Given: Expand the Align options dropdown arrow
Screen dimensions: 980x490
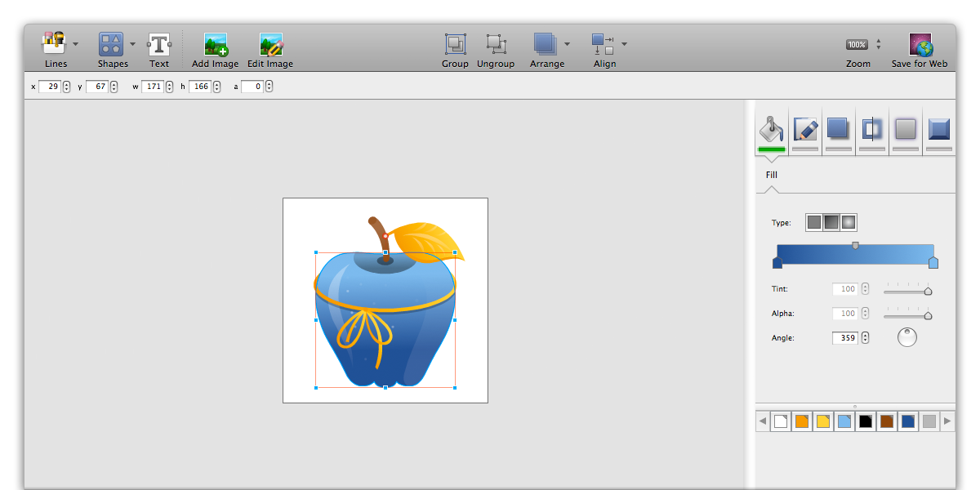Looking at the screenshot, I should [625, 44].
